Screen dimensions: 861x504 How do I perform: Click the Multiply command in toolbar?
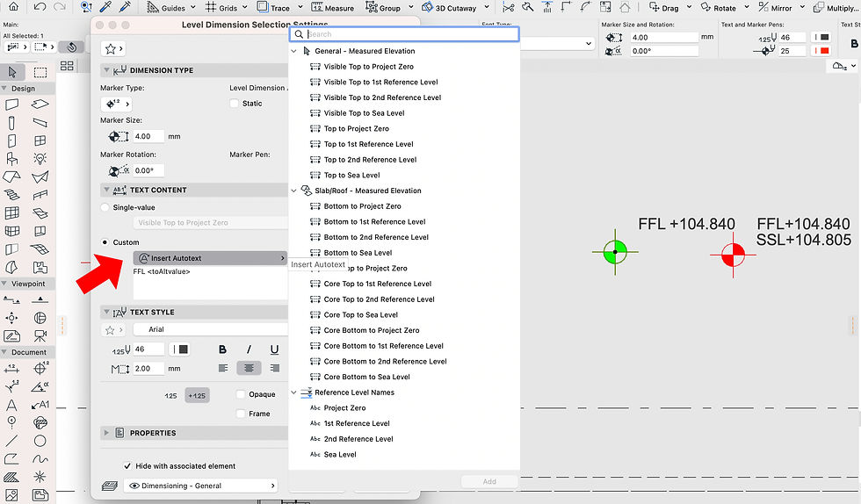[x=836, y=8]
